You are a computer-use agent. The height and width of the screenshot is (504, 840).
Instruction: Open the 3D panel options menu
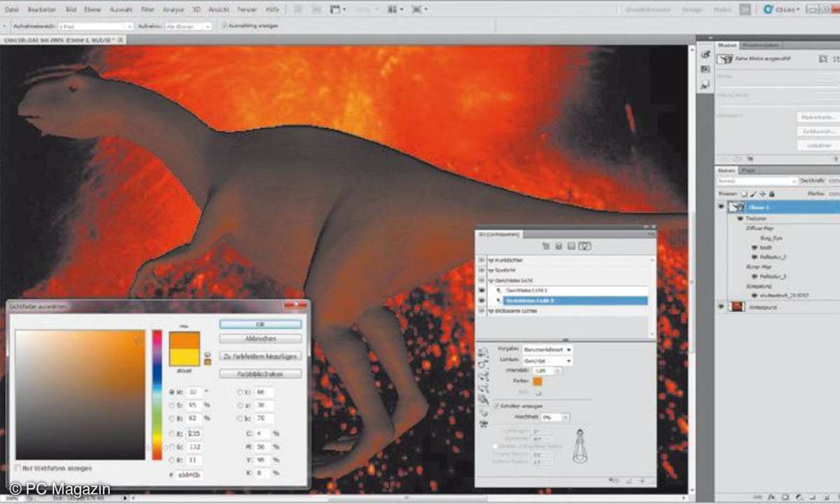pyautogui.click(x=650, y=232)
